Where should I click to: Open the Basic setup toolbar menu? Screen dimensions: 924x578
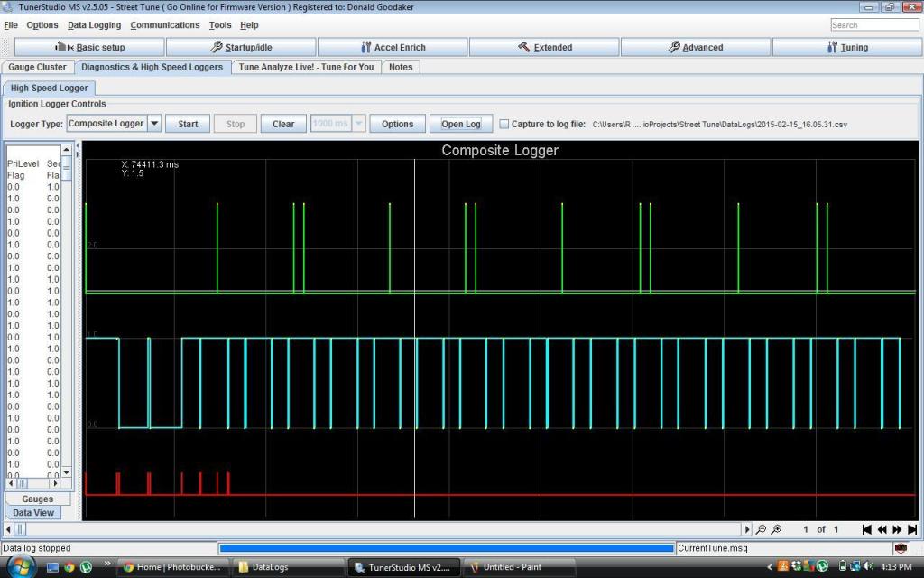89,47
